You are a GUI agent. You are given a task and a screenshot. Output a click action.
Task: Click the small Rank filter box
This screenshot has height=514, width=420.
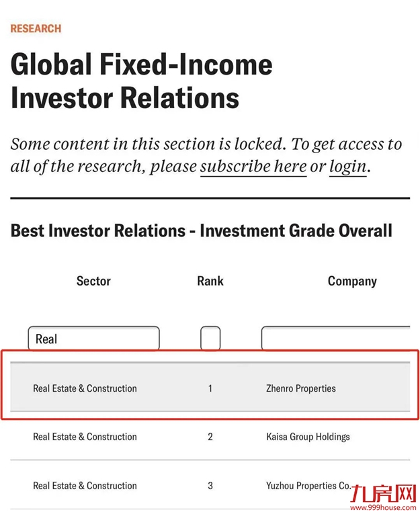tap(210, 338)
